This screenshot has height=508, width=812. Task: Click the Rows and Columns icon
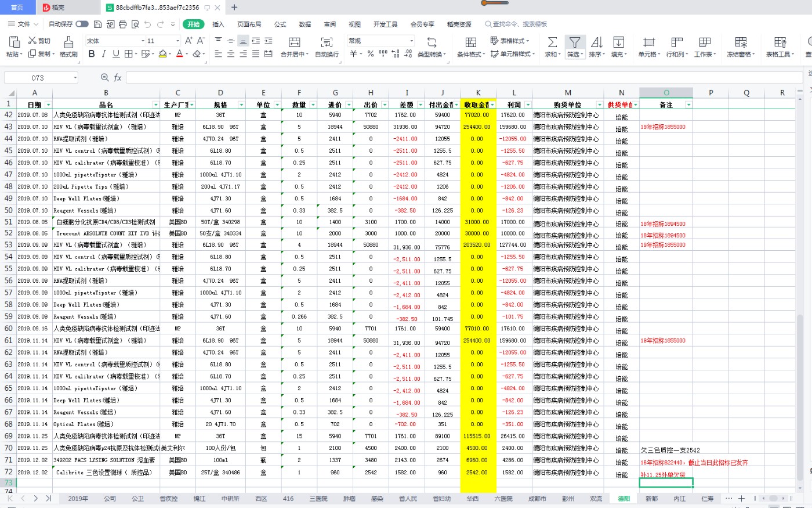coord(677,42)
